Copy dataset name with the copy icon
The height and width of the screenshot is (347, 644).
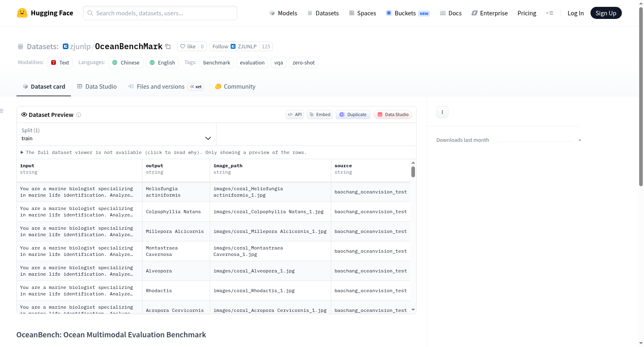(168, 46)
